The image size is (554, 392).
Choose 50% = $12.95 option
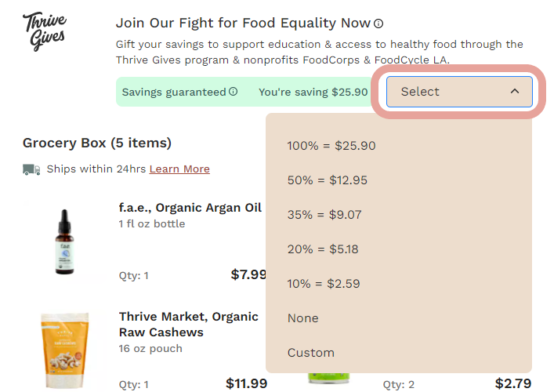coord(328,180)
